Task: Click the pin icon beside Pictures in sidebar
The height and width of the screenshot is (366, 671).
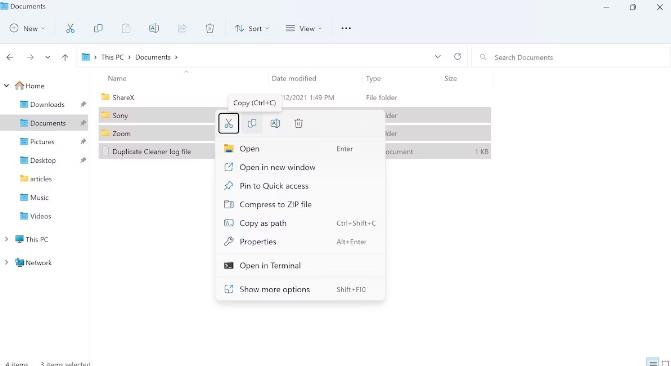Action: point(83,141)
